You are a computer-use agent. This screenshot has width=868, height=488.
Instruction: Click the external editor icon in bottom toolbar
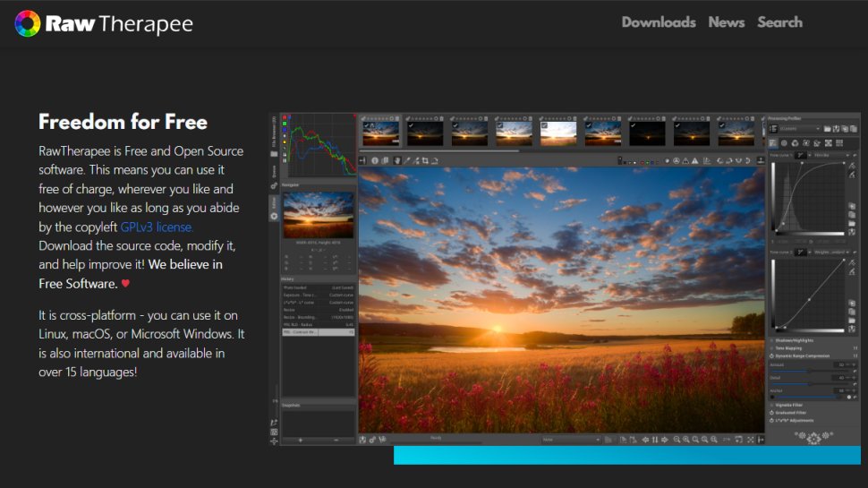point(382,440)
